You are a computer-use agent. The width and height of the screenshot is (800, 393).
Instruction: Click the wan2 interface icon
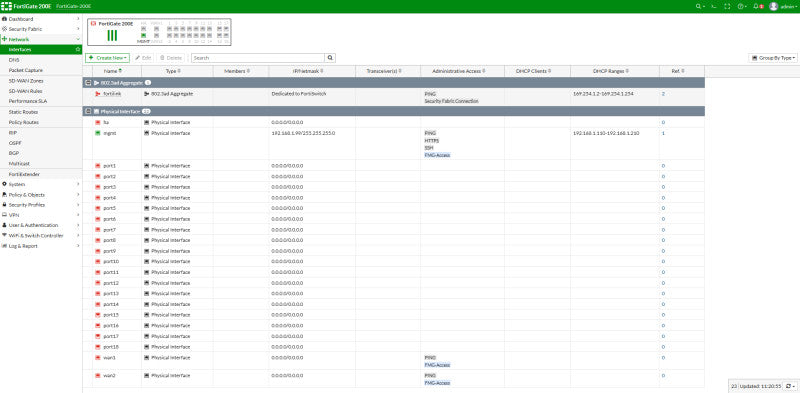coord(97,376)
